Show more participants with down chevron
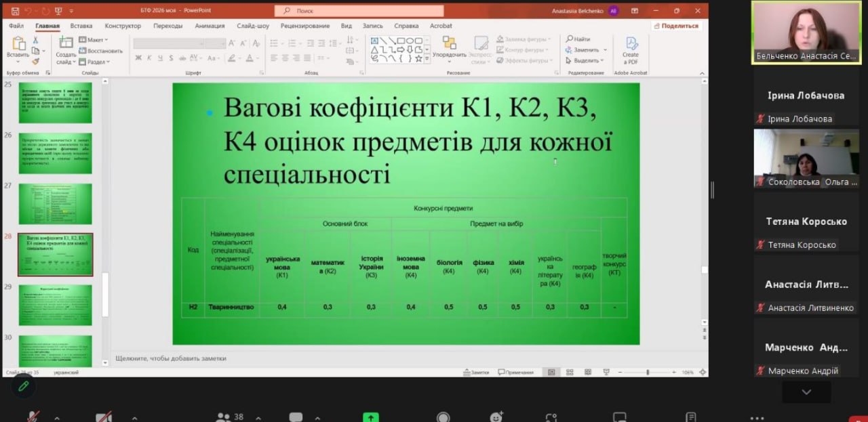The width and height of the screenshot is (868, 422). click(806, 392)
